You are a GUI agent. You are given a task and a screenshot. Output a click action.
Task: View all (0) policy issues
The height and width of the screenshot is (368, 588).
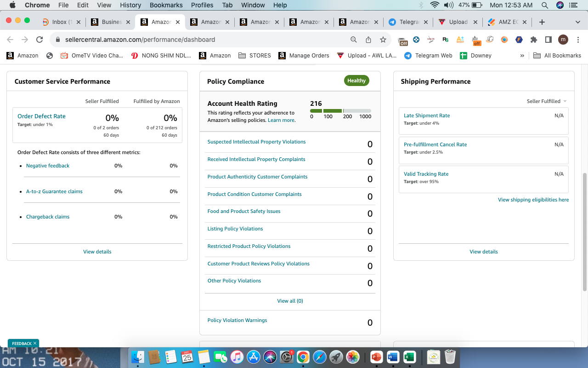pos(290,301)
